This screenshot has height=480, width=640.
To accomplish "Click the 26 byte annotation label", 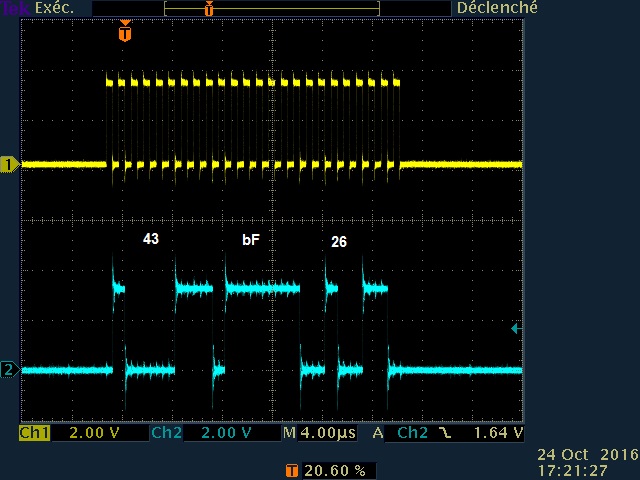I will tap(339, 242).
